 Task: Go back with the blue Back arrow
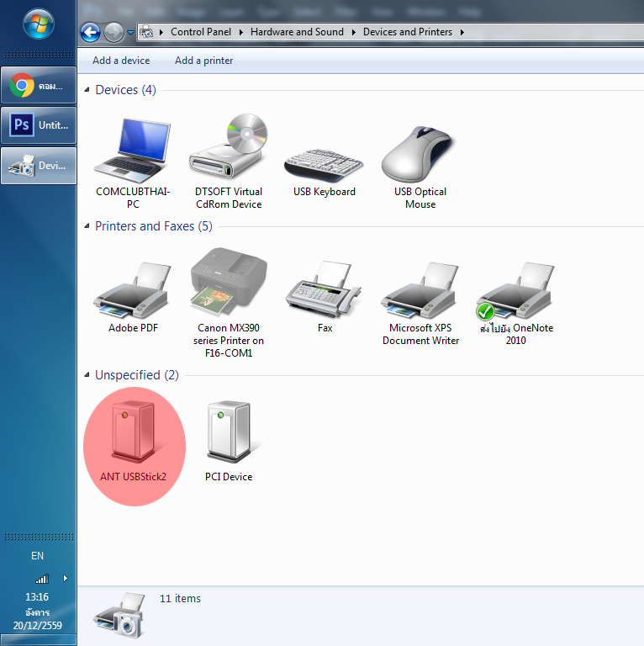(x=90, y=32)
